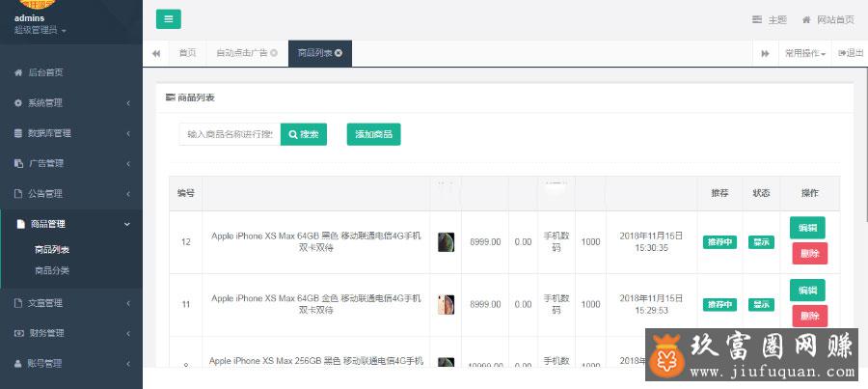The width and height of the screenshot is (868, 389).
Task: Collapse 商品管理 sidebar menu
Action: 70,224
